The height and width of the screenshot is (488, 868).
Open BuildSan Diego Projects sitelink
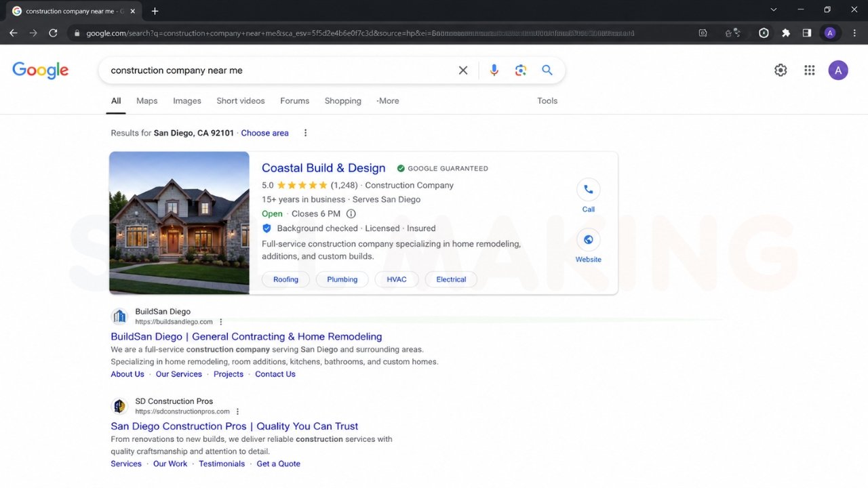coord(229,374)
